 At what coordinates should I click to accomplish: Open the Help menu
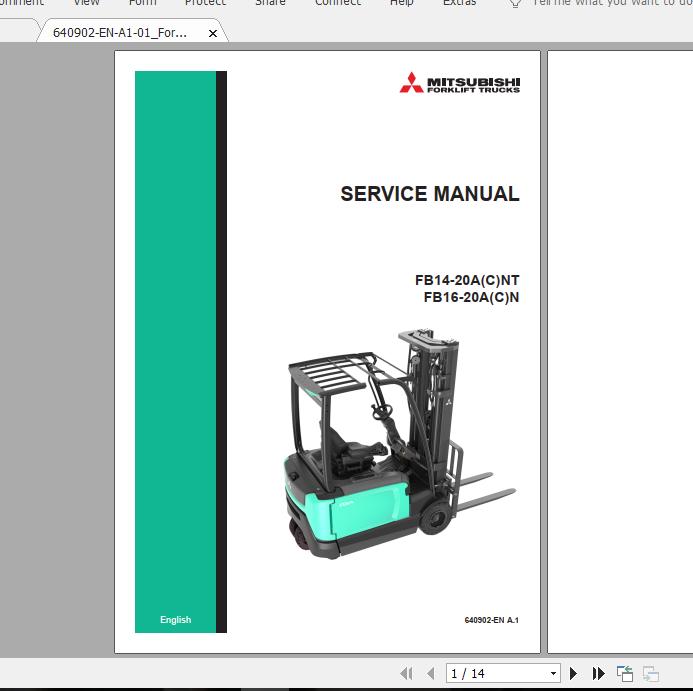[401, 2]
